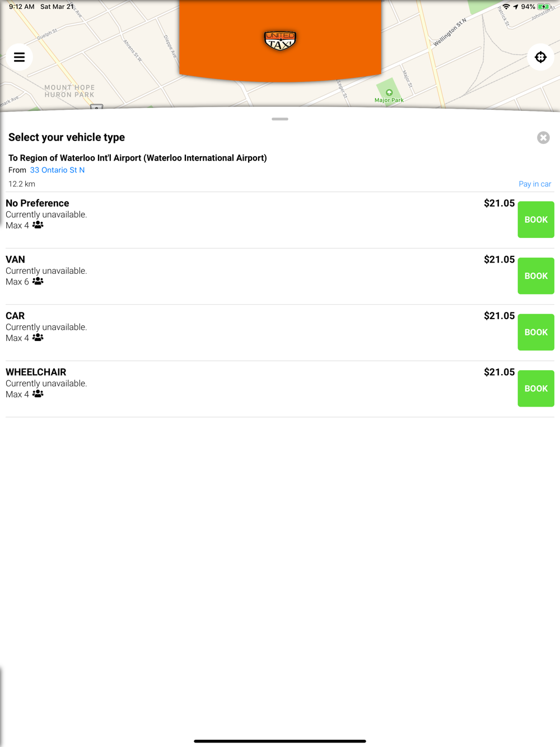
Task: Book the VAN option
Action: pyautogui.click(x=536, y=276)
